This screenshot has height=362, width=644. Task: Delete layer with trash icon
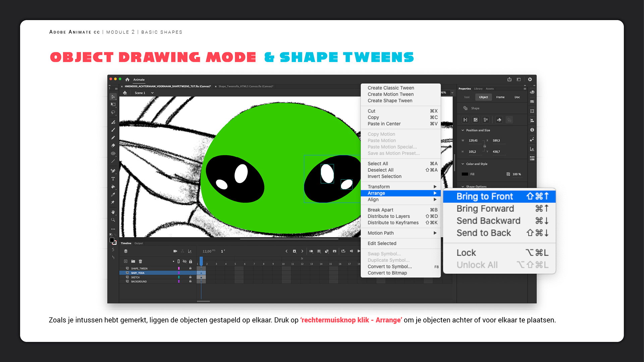[x=141, y=261]
